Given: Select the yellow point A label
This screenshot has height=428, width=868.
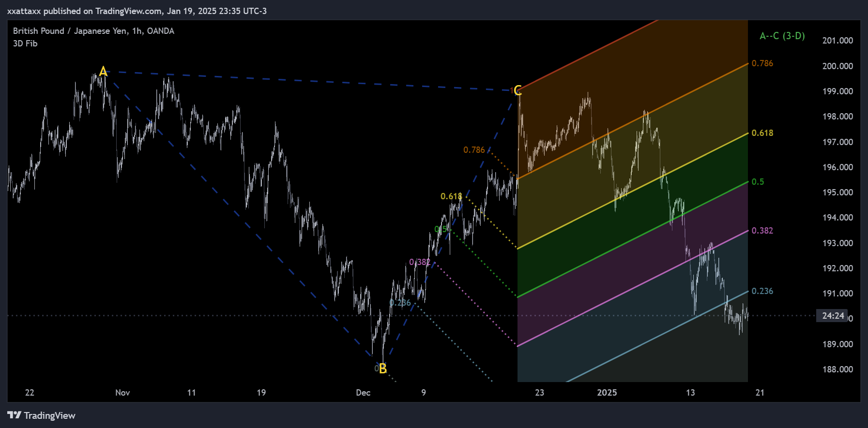Looking at the screenshot, I should [x=103, y=72].
